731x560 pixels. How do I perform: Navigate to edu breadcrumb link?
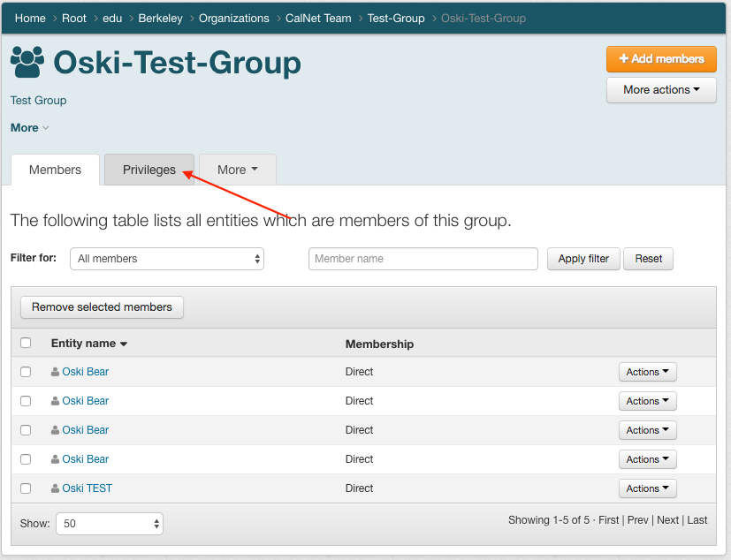(112, 19)
